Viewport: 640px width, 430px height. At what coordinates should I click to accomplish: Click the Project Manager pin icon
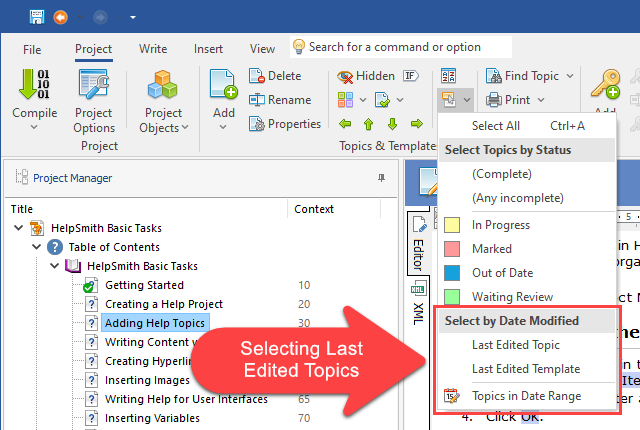(381, 178)
